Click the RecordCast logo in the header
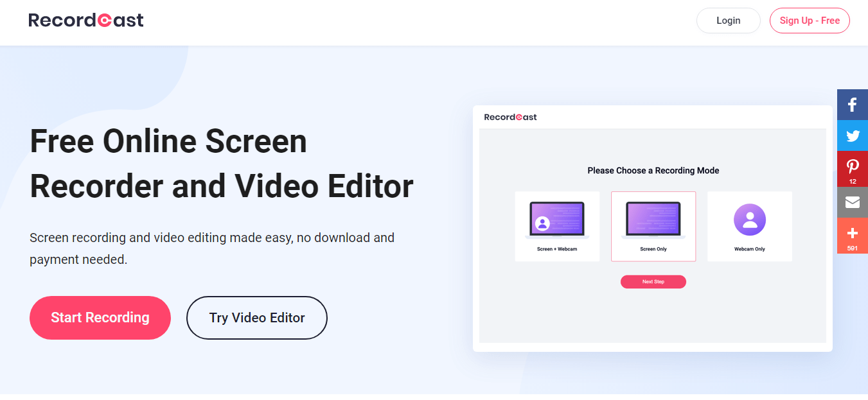 point(86,21)
